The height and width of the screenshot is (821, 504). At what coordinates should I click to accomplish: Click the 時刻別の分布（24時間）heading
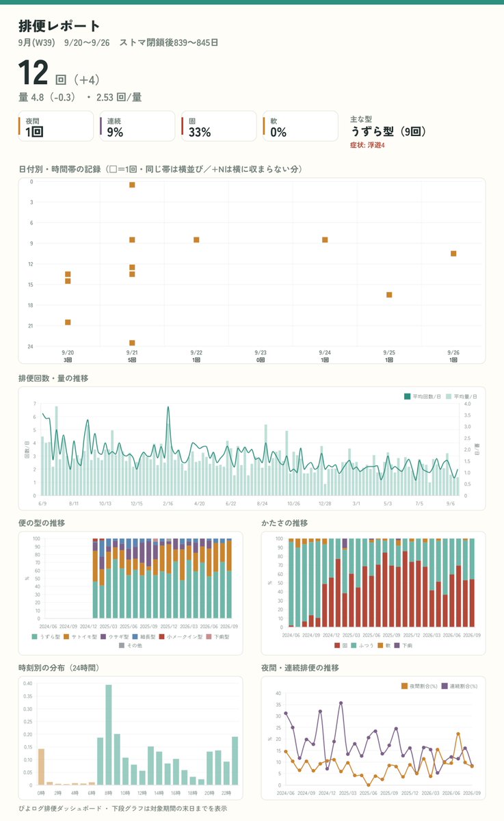[59, 668]
